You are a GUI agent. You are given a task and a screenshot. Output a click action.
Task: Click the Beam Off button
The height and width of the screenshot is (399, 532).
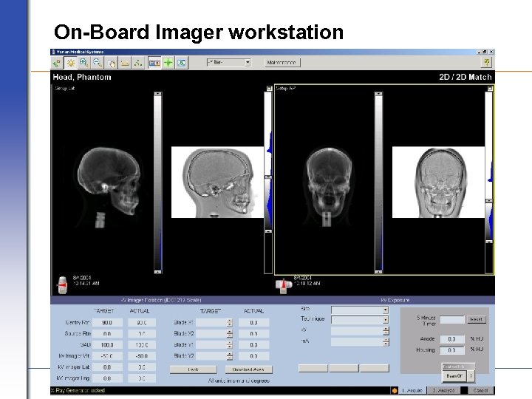(x=454, y=376)
